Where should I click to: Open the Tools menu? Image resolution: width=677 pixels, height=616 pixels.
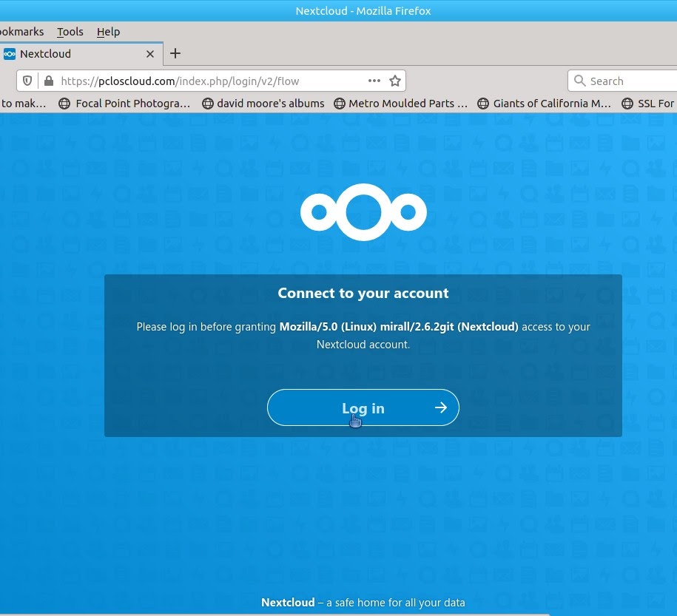point(70,32)
